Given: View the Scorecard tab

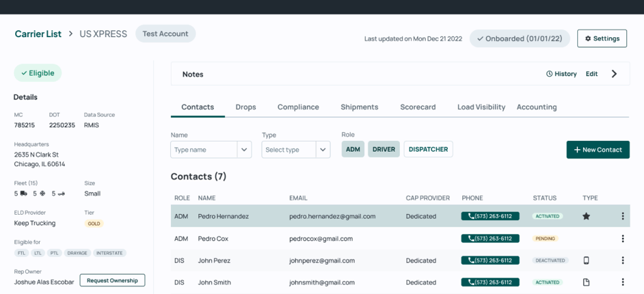Looking at the screenshot, I should coord(418,107).
